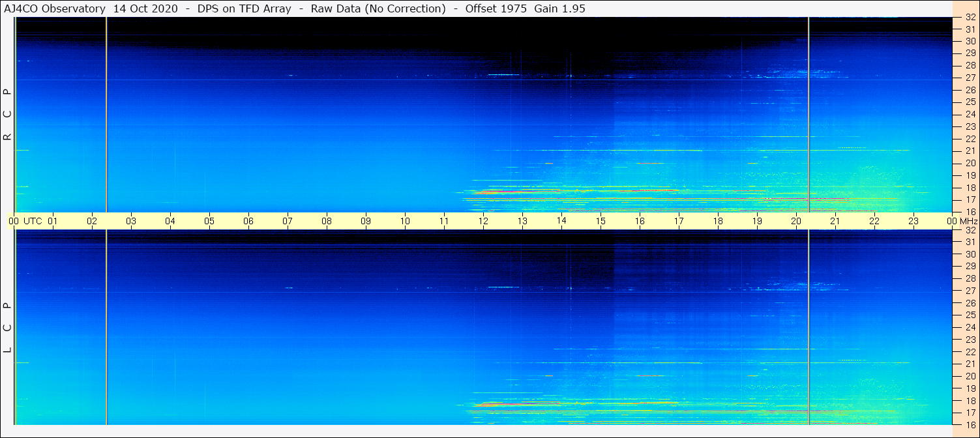Screen dimensions: 980x438
Task: Select the 19 hour tick on time axis
Action: (757, 221)
